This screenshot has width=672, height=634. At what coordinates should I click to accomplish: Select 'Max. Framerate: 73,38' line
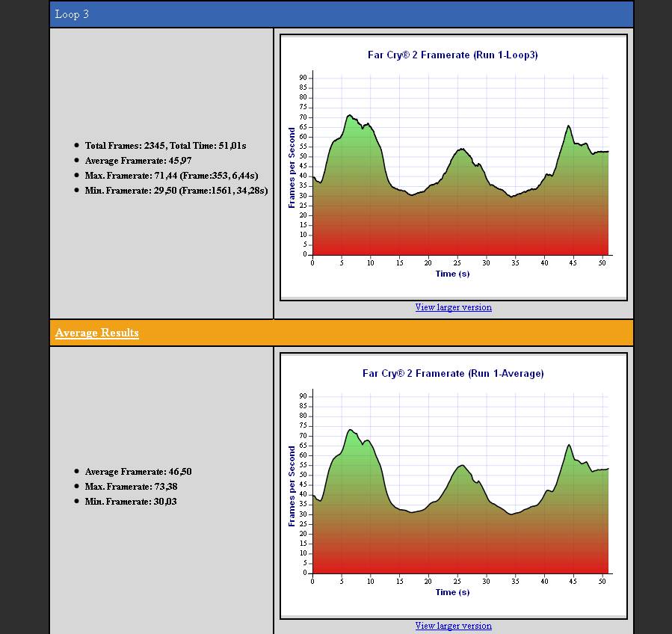(131, 487)
